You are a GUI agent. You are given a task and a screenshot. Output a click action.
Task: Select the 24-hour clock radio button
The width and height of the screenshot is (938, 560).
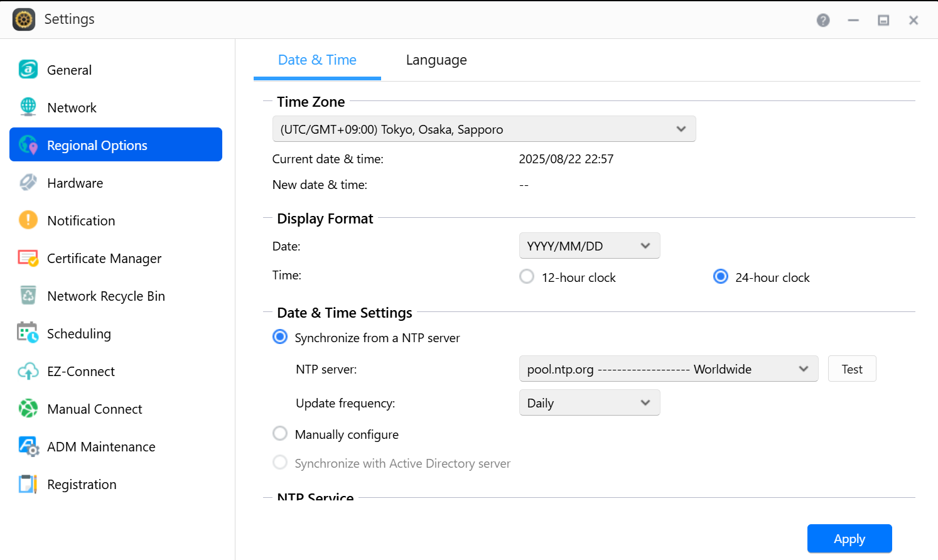(x=721, y=277)
